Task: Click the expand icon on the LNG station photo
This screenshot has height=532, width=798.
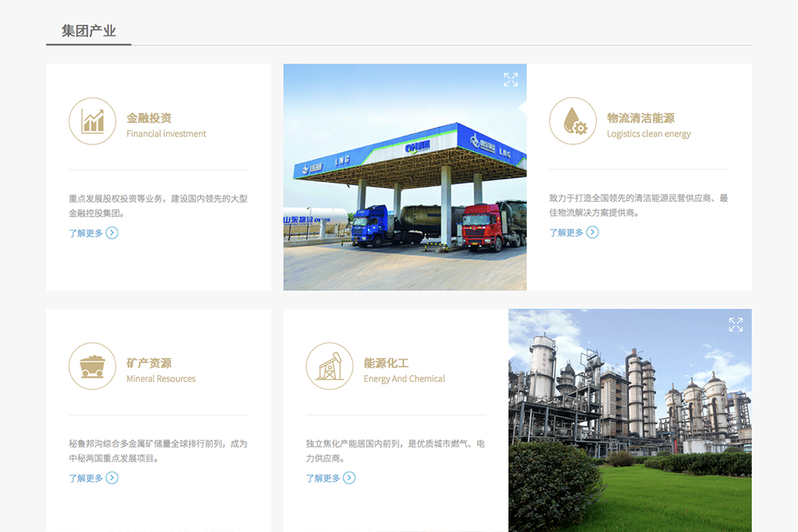Action: coord(512,79)
